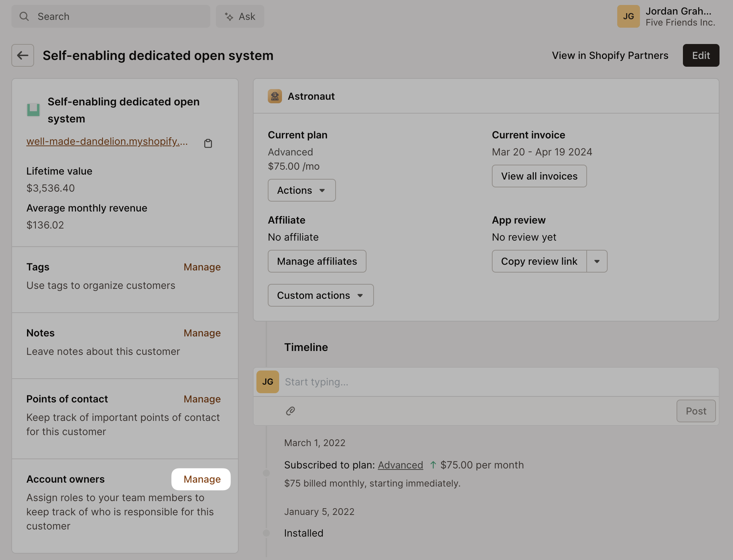Click View all invoices
The height and width of the screenshot is (560, 733).
pyautogui.click(x=539, y=176)
